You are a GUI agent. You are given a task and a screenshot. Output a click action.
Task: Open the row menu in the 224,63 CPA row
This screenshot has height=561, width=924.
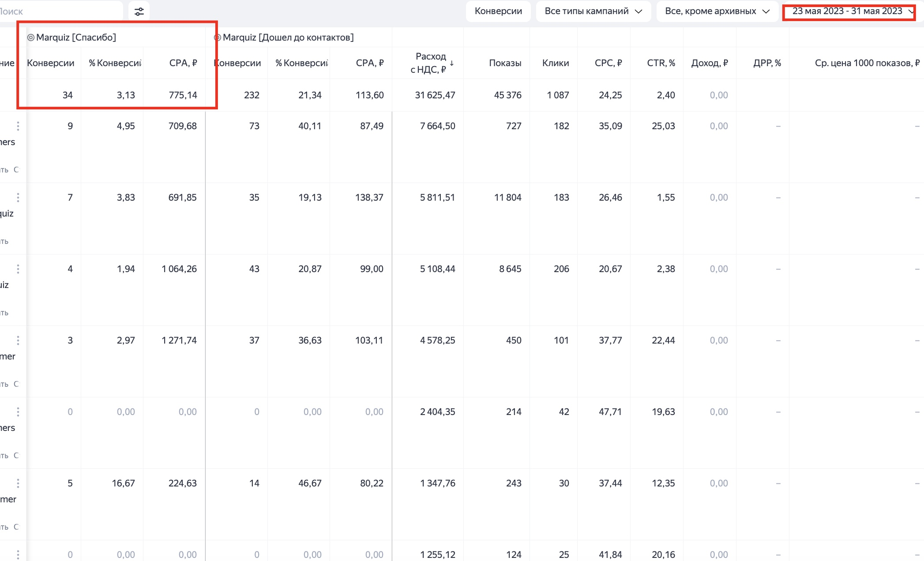18,483
